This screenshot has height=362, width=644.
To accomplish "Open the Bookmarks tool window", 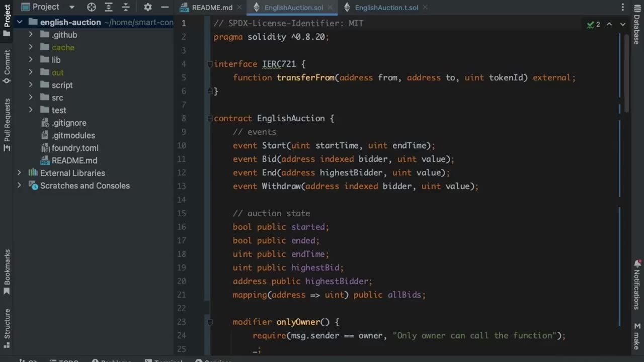I will pos(7,272).
